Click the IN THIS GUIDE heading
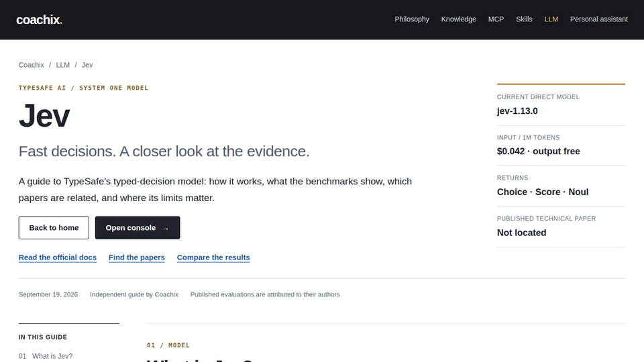The height and width of the screenshot is (362, 644). coord(43,337)
